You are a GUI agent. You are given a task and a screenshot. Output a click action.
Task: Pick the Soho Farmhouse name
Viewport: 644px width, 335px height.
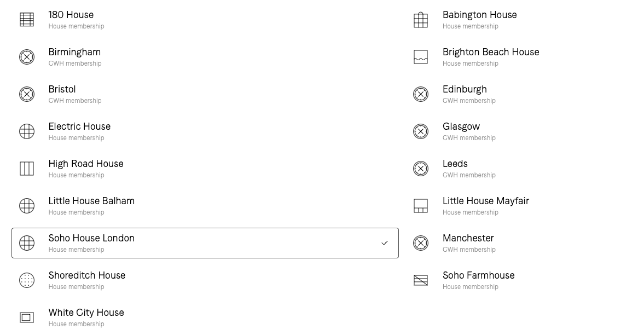pos(478,275)
